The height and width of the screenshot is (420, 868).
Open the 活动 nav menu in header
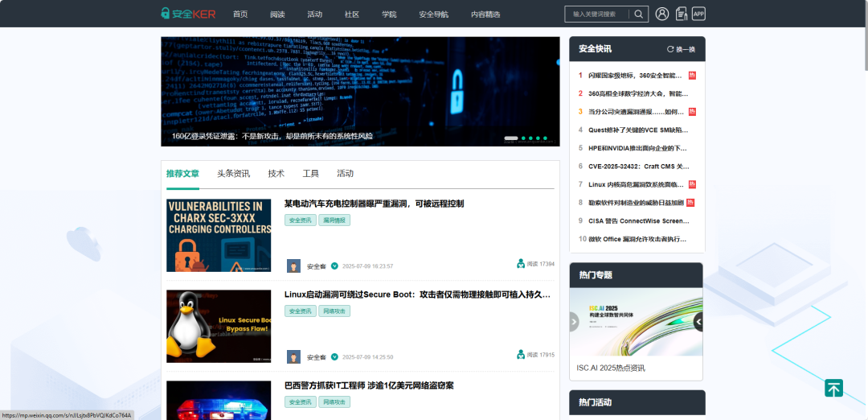click(x=314, y=14)
